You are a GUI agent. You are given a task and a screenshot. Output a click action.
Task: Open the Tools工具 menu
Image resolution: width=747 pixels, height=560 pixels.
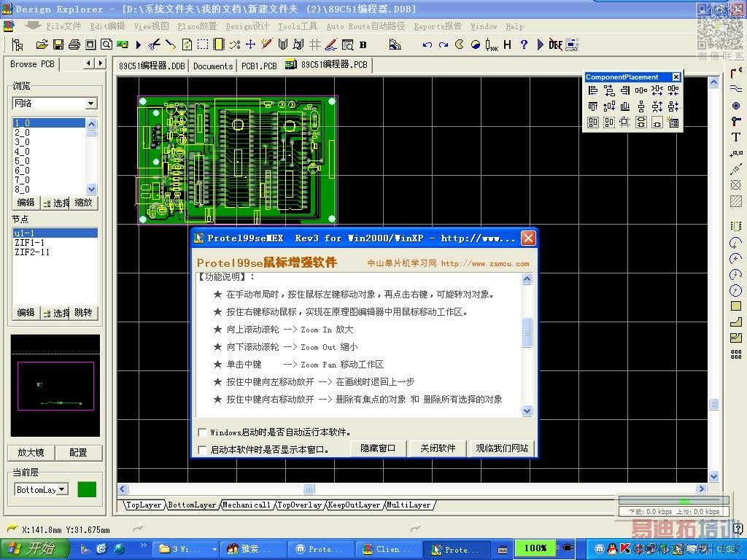[x=298, y=26]
